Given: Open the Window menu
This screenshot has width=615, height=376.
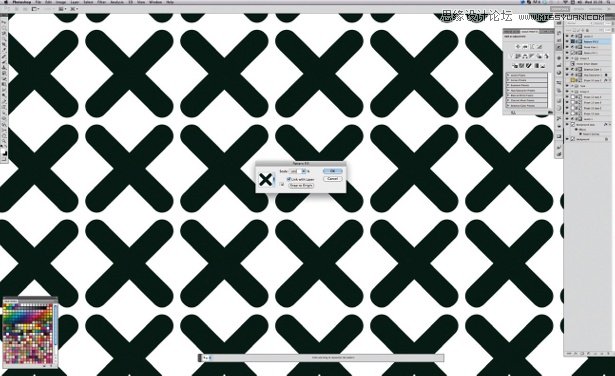Looking at the screenshot, I should click(155, 2).
